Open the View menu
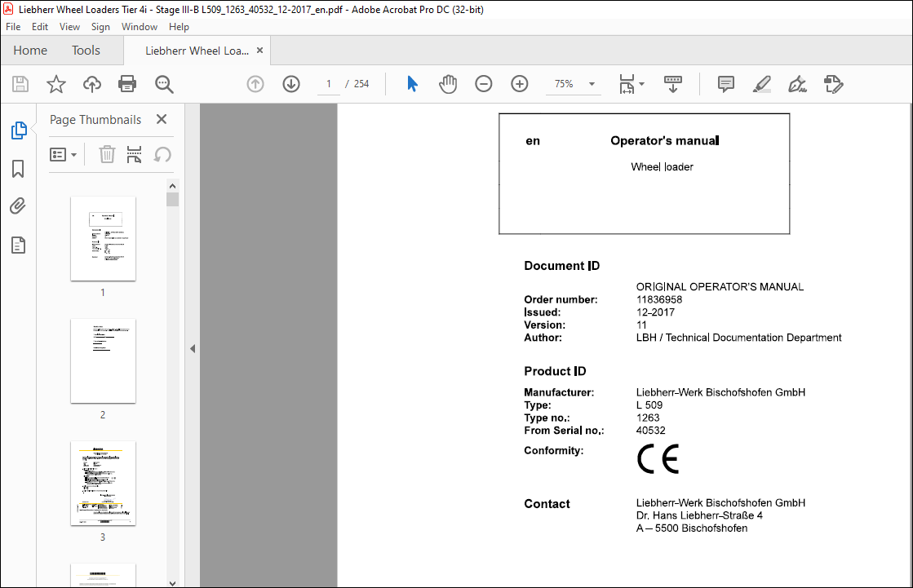The width and height of the screenshot is (913, 588). [x=69, y=27]
